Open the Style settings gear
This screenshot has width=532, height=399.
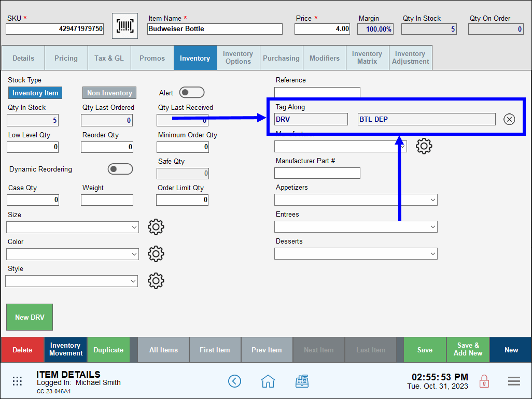click(x=156, y=281)
